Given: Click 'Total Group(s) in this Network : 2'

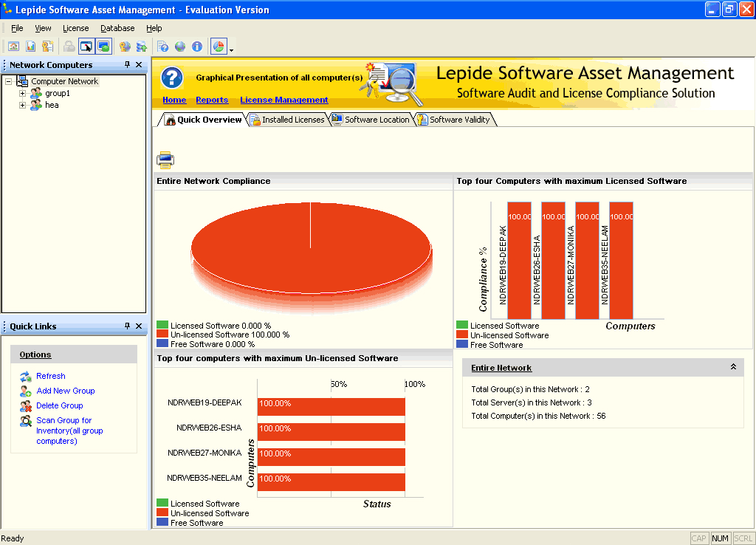Looking at the screenshot, I should [x=530, y=389].
